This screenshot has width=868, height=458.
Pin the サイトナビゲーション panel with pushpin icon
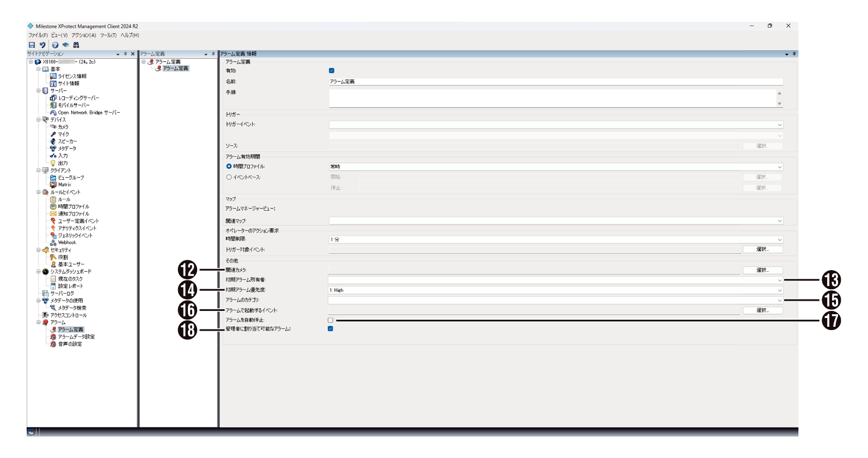125,54
